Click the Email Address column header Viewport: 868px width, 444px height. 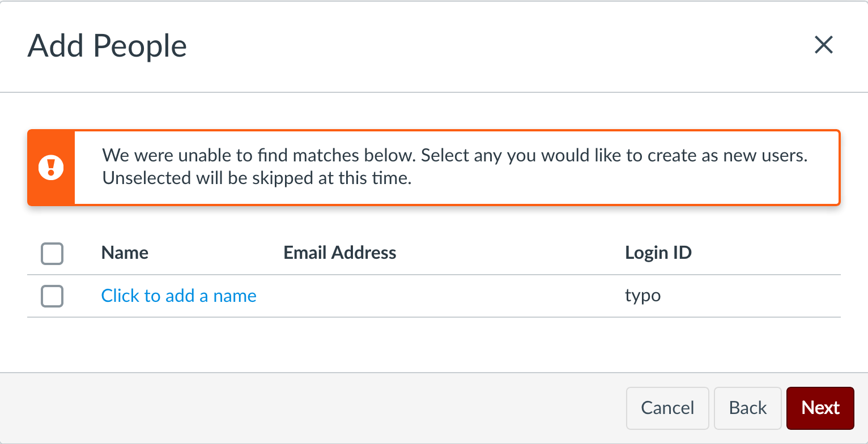pyautogui.click(x=339, y=253)
